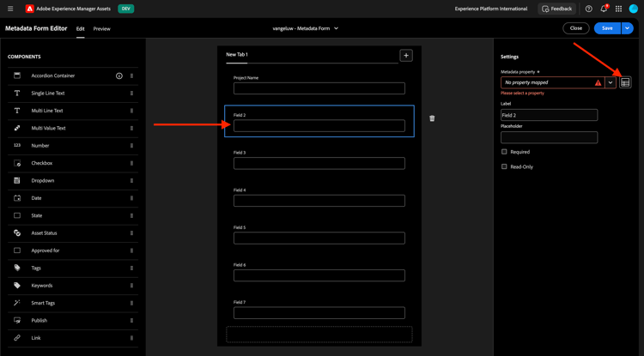Enable the Required checkbox

point(504,152)
